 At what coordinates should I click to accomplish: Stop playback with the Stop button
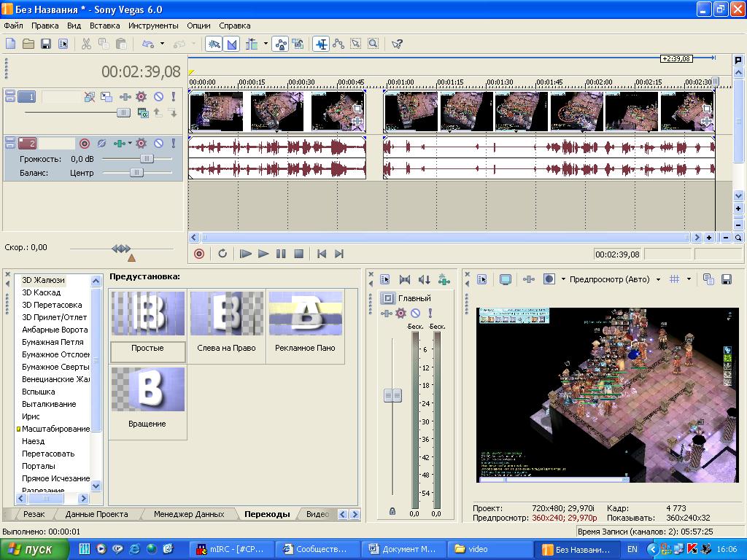298,254
